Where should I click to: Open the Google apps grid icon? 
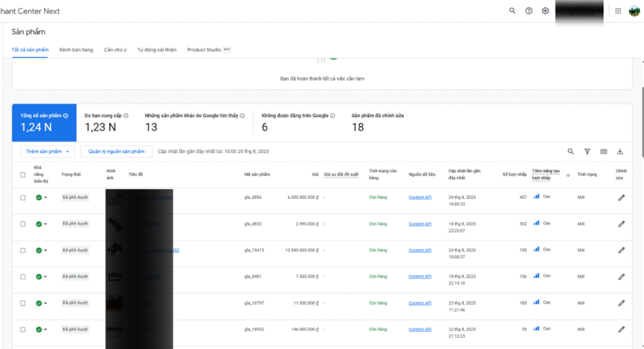(618, 11)
